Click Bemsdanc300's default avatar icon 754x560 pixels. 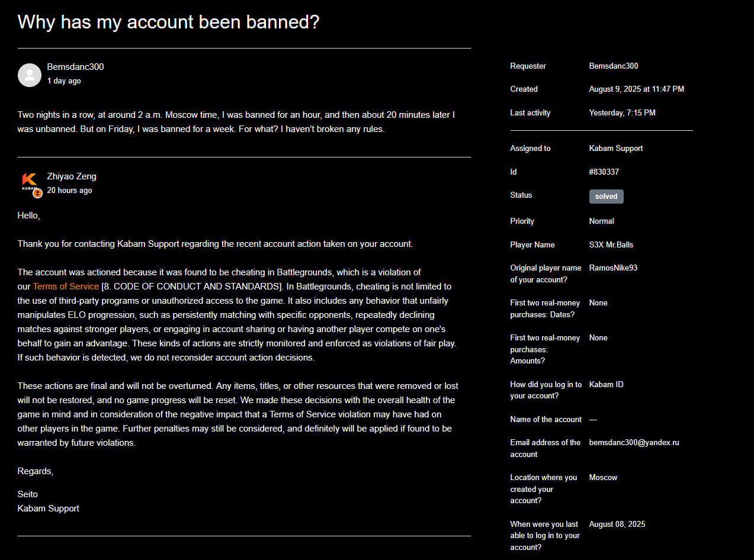pos(30,75)
